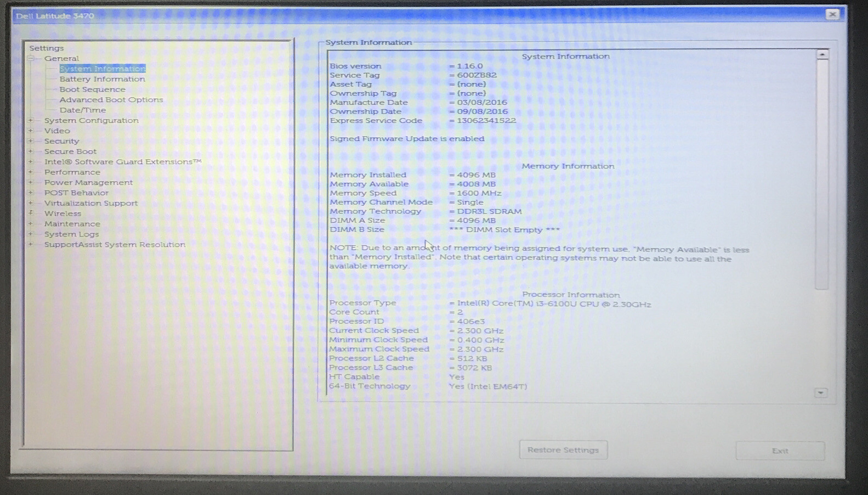Select the Secure Boot label
The height and width of the screenshot is (495, 868).
70,151
